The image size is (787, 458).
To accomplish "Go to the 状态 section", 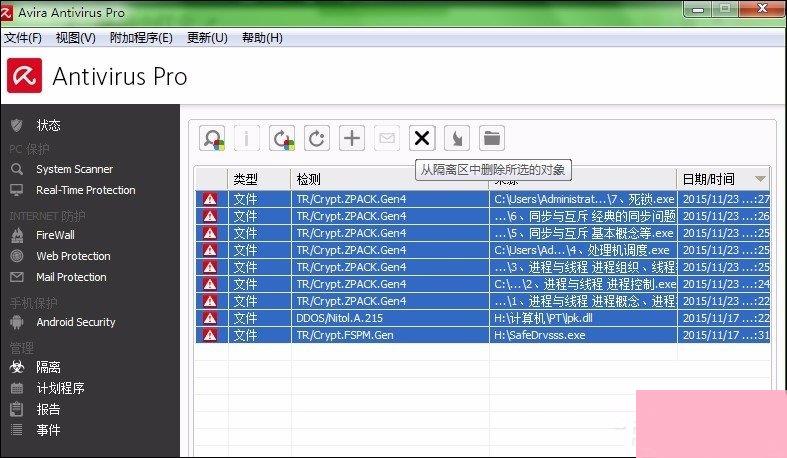I will click(48, 125).
